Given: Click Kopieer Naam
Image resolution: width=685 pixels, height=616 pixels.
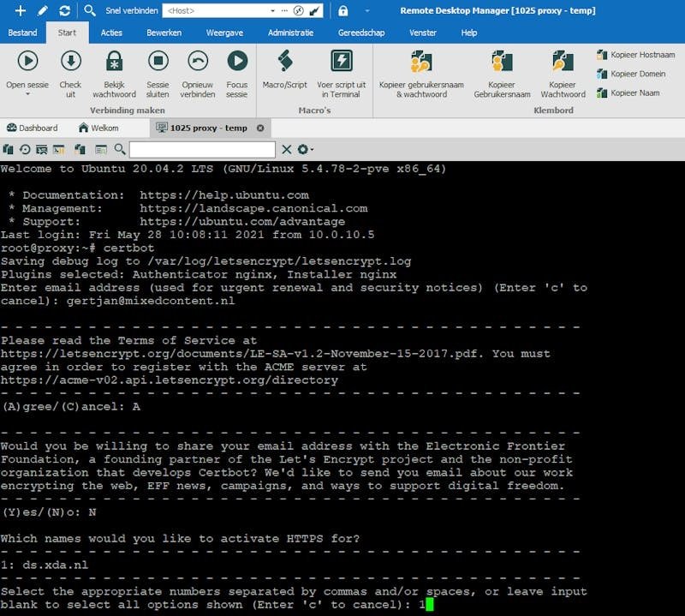Looking at the screenshot, I should (628, 93).
